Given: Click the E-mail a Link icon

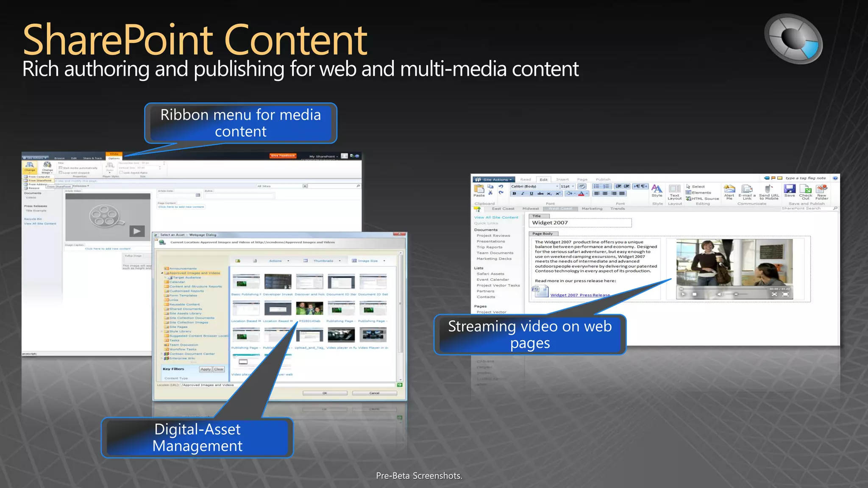Looking at the screenshot, I should 747,189.
